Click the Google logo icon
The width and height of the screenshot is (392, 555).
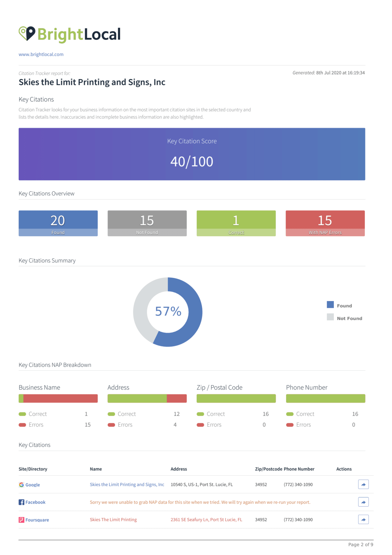coord(21,485)
